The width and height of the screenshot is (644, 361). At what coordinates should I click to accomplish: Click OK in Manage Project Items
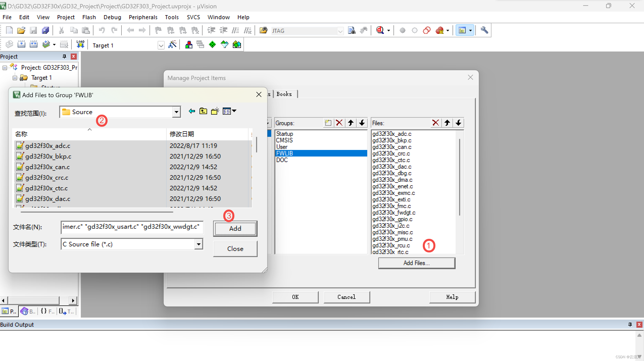(x=295, y=297)
